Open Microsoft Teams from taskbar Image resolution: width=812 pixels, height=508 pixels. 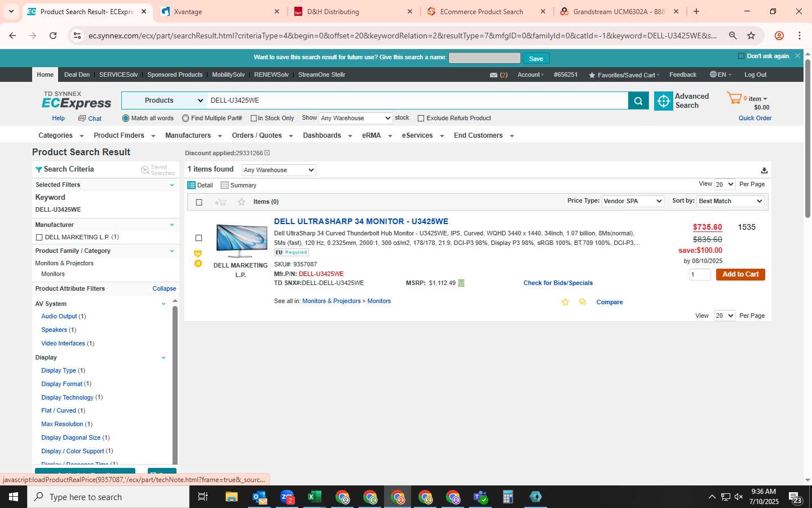point(480,497)
